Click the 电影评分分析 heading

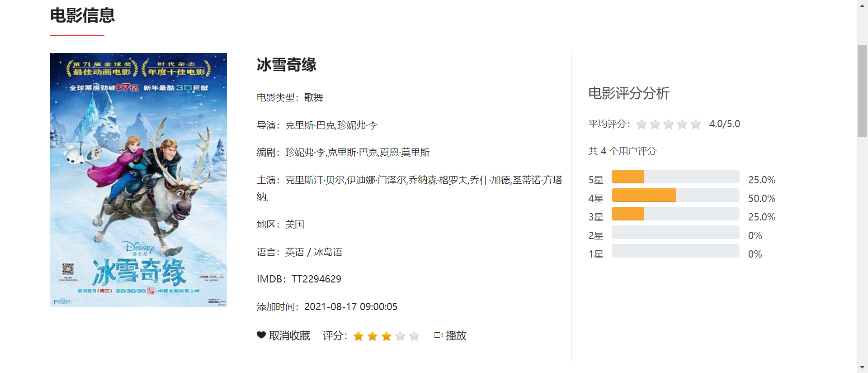(x=629, y=93)
